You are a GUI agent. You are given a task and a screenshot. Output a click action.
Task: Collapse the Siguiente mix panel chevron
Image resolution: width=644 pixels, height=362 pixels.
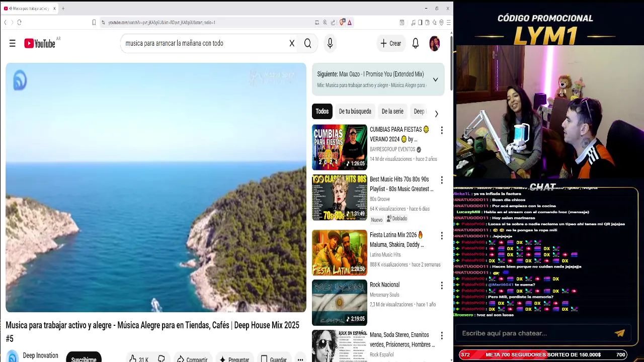click(x=435, y=79)
